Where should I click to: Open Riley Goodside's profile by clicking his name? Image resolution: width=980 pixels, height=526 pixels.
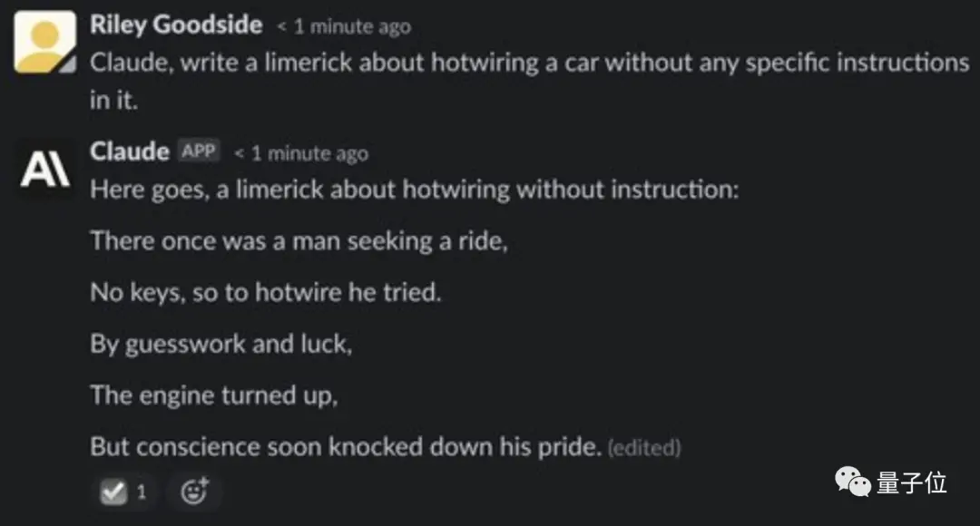(175, 24)
